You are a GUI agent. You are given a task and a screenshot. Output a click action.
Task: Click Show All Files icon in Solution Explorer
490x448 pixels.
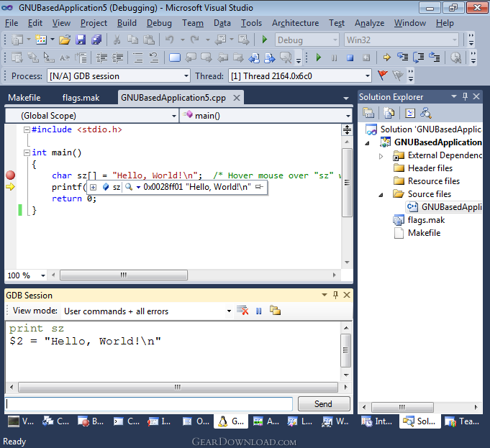(389, 113)
